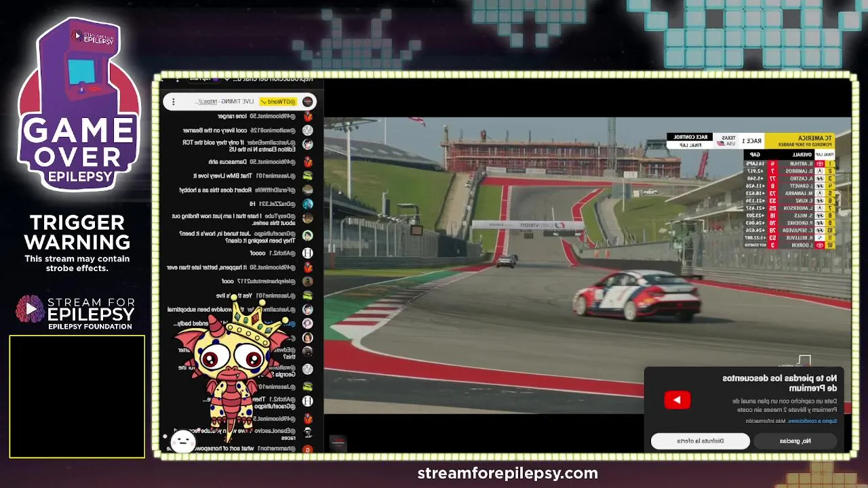Click the GTWorld channel avatar in the pinned message
The image size is (868, 488).
tap(307, 102)
